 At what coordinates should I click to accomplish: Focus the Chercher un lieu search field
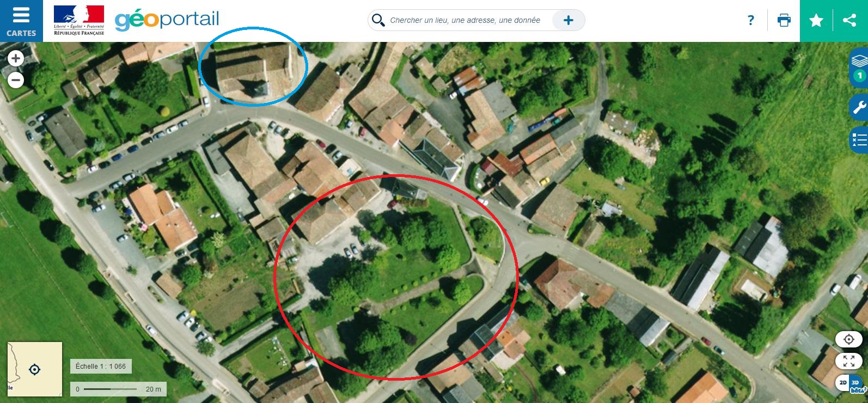(465, 20)
